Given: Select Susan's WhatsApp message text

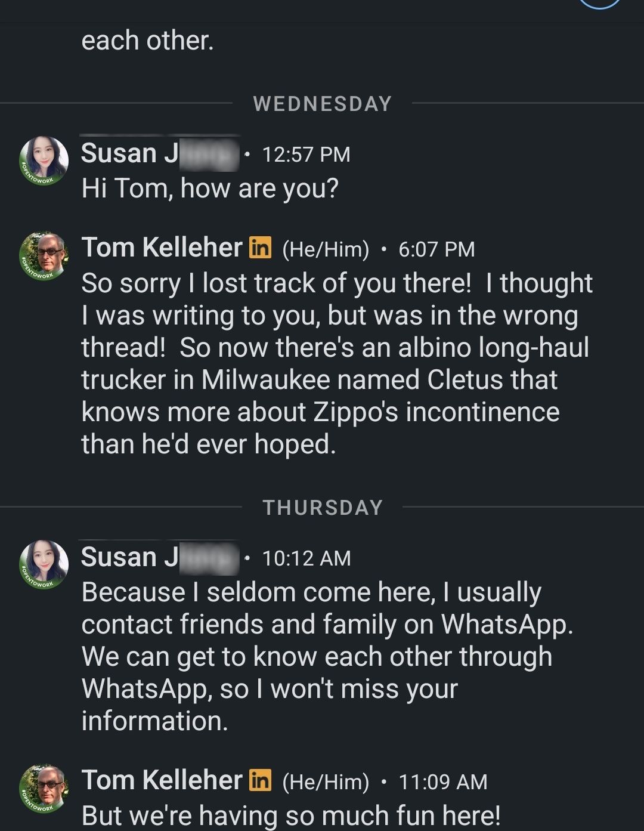Looking at the screenshot, I should tap(327, 657).
